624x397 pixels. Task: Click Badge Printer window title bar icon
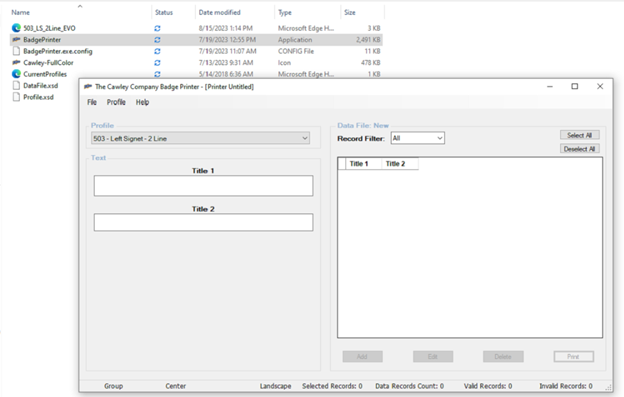click(88, 86)
